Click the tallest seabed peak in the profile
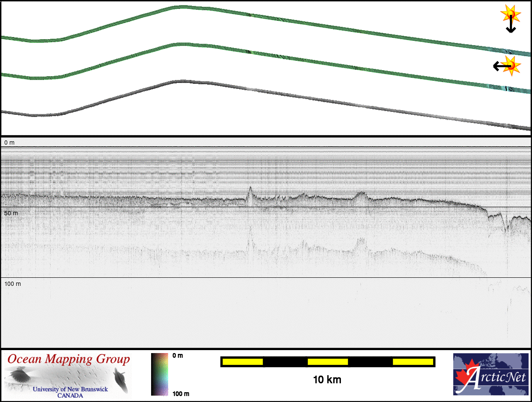Viewport: 532px width, 402px height. click(250, 188)
